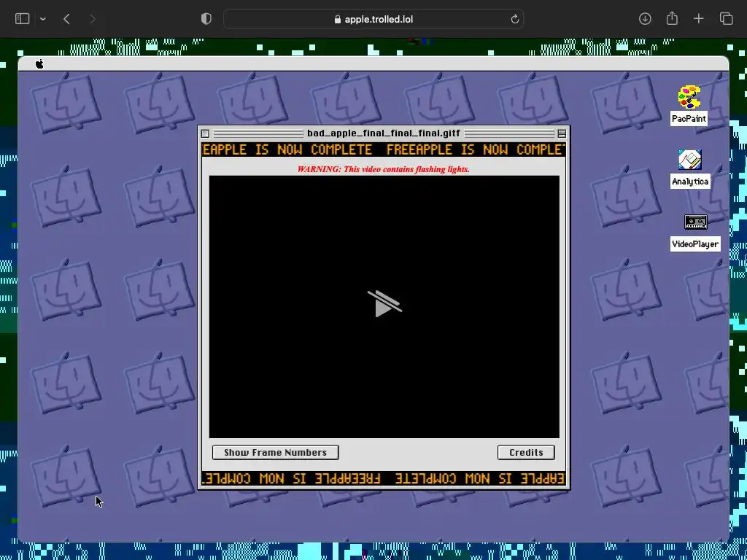Go back with Safari's back arrow
Viewport: 747px width, 560px height.
(66, 19)
